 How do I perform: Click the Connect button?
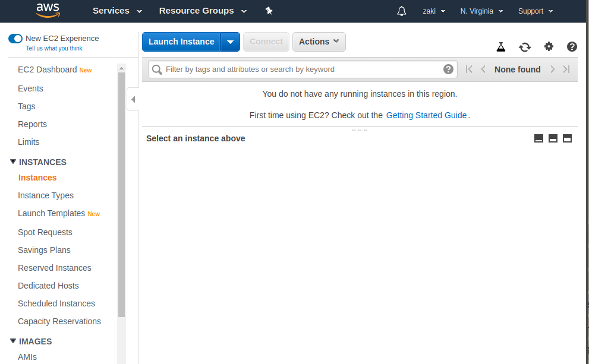(266, 42)
